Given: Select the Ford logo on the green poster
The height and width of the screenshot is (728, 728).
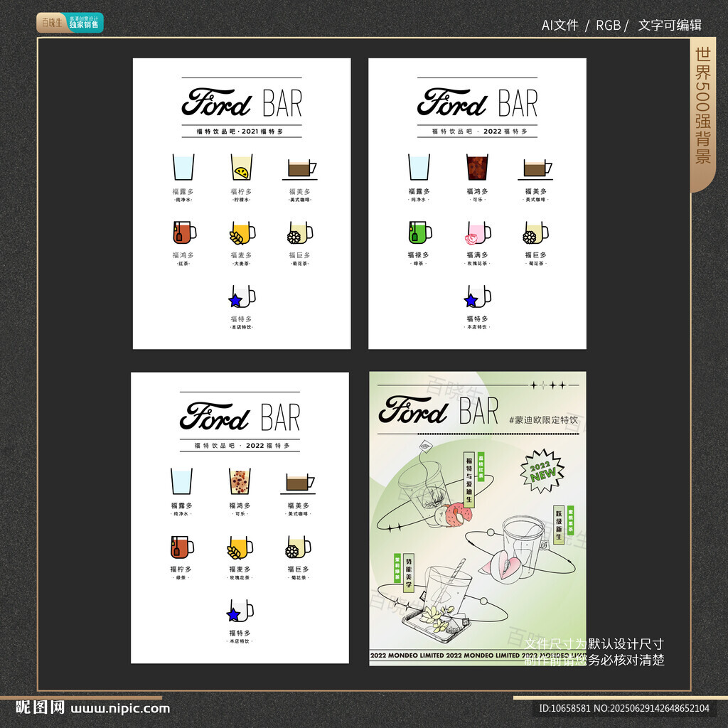Looking at the screenshot, I should click(x=413, y=410).
